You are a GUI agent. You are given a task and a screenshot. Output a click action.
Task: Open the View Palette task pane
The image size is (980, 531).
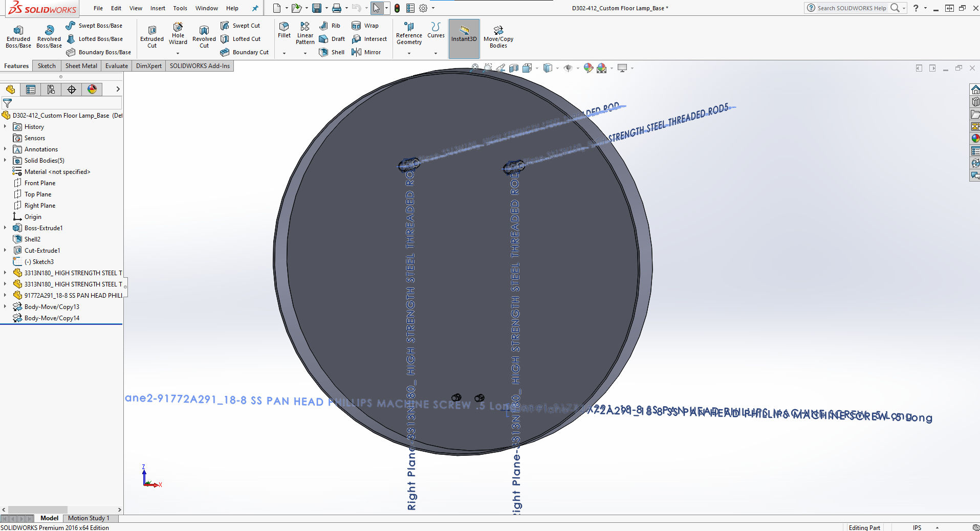(x=975, y=126)
